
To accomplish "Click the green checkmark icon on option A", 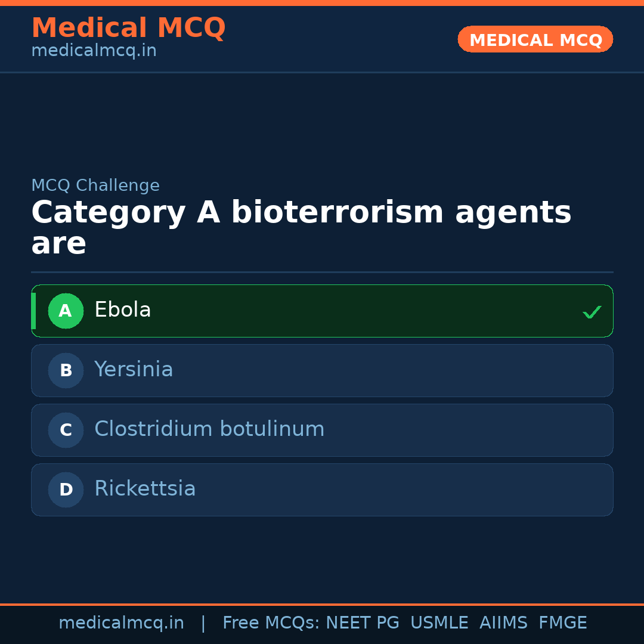I will tap(592, 311).
